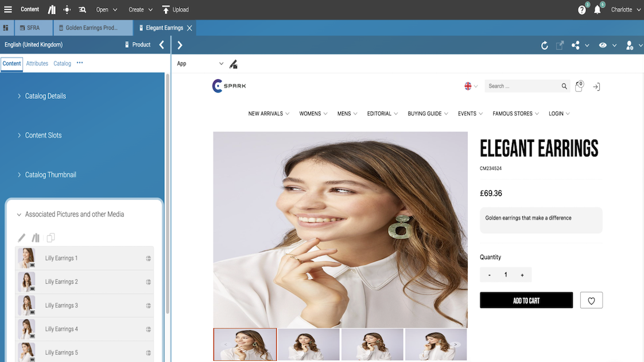This screenshot has height=362, width=644.
Task: Add product to wishlist with heart button
Action: pyautogui.click(x=591, y=301)
